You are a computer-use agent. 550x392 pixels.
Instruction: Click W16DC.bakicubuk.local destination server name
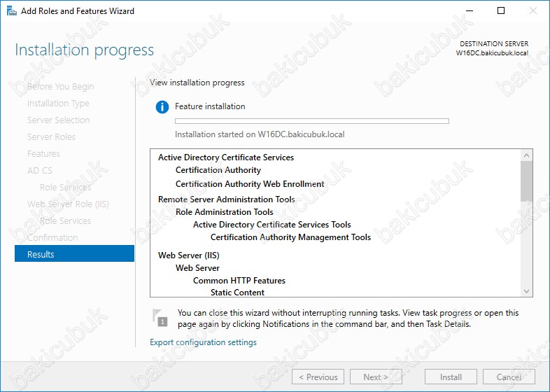(492, 53)
